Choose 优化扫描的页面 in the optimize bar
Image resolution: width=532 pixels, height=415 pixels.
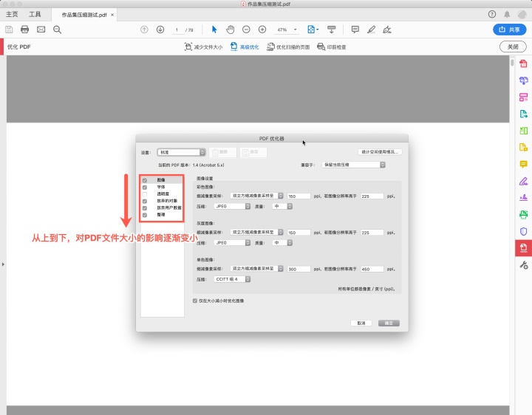[288, 47]
